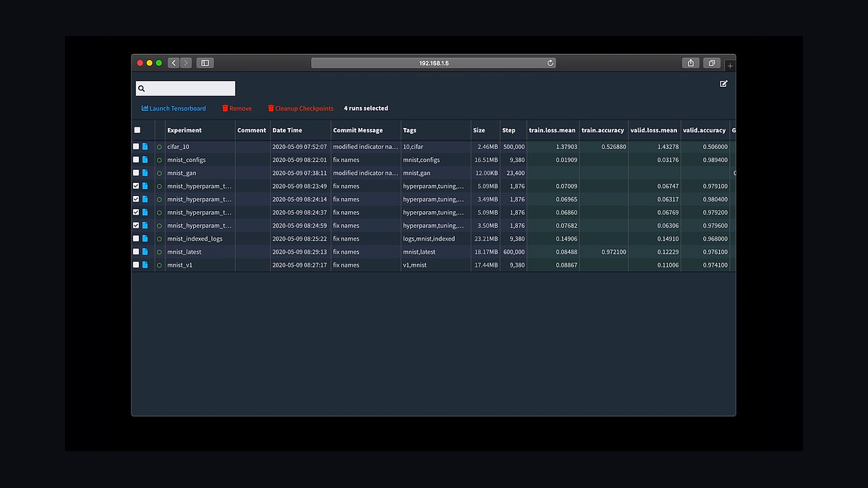Open file icon for mnist_latest row
Image resolution: width=868 pixels, height=488 pixels.
[x=145, y=252]
